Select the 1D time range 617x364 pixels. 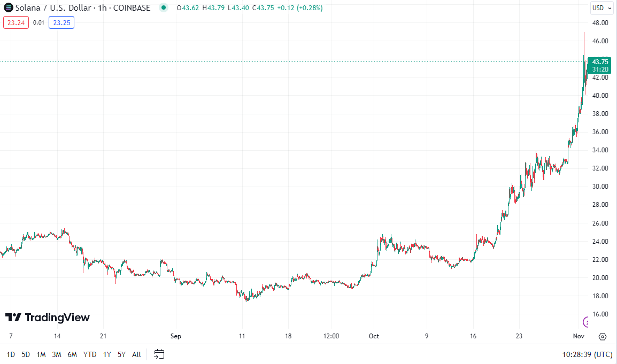11,354
